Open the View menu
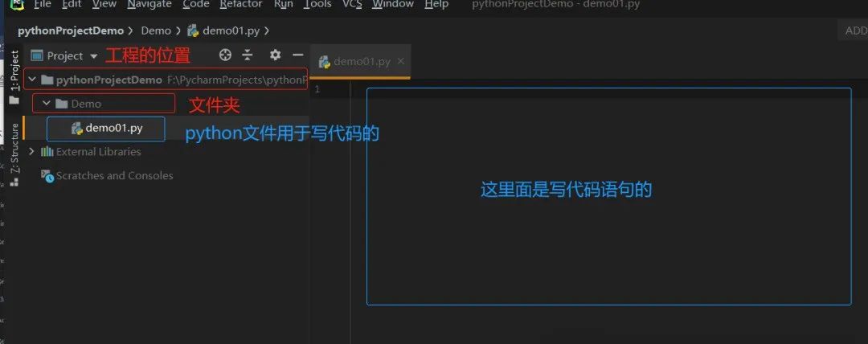 tap(104, 5)
